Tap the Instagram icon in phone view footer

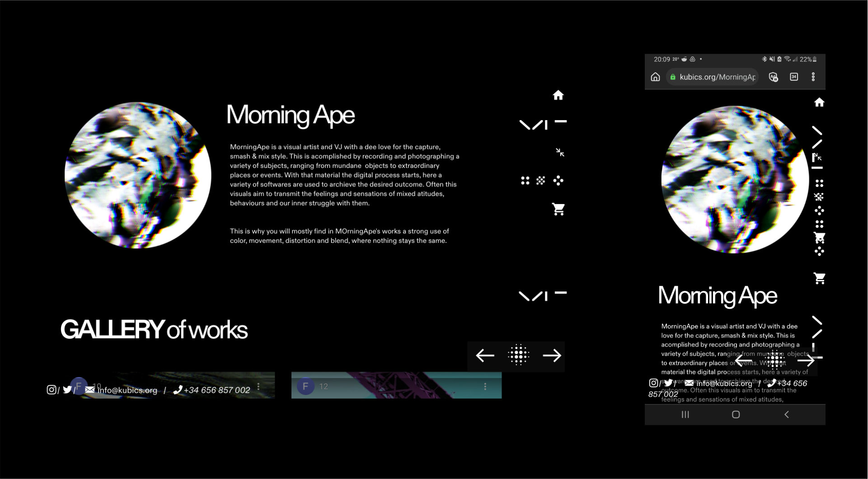653,383
